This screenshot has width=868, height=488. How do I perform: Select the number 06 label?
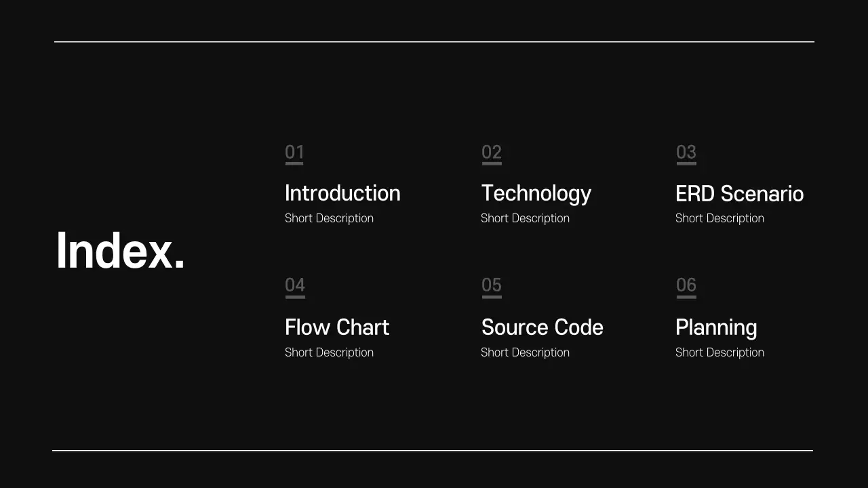click(x=686, y=285)
